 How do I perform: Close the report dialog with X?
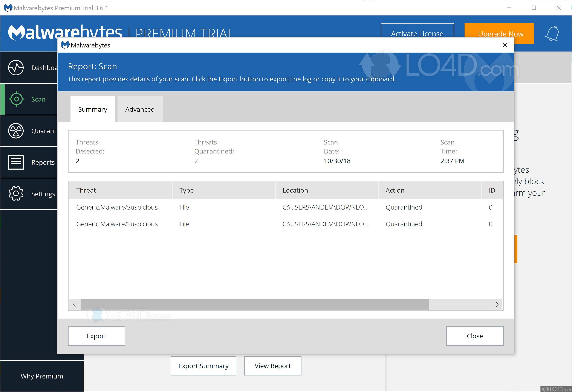coord(505,45)
